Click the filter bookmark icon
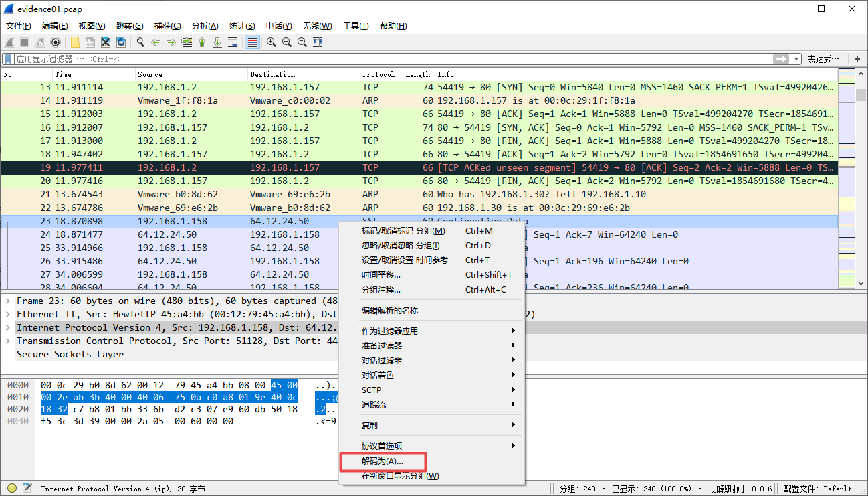 tap(7, 58)
